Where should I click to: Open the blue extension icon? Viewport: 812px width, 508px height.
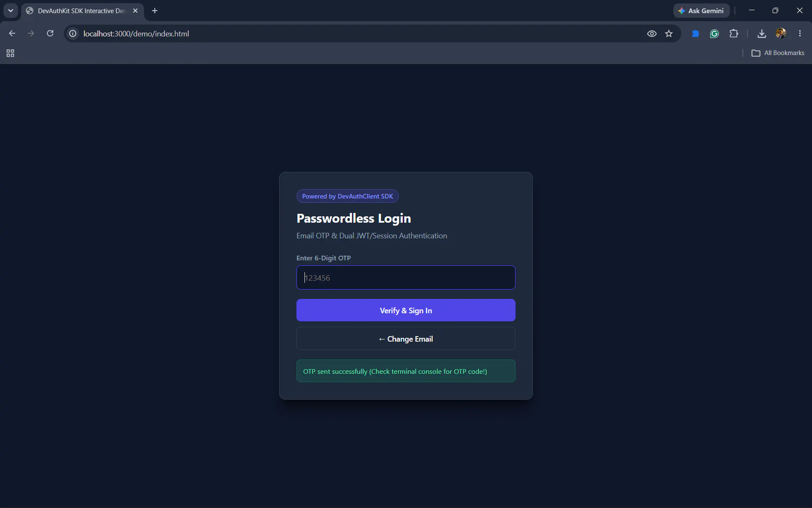point(695,33)
